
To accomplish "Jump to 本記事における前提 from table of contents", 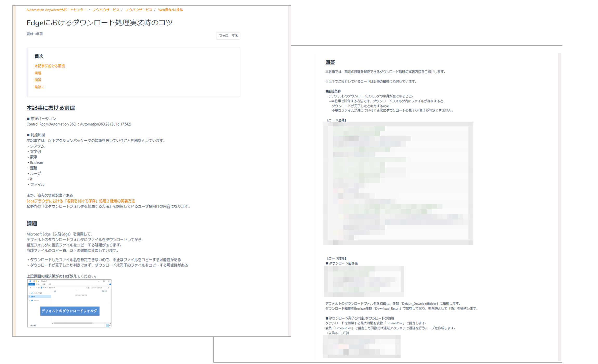I will point(50,66).
